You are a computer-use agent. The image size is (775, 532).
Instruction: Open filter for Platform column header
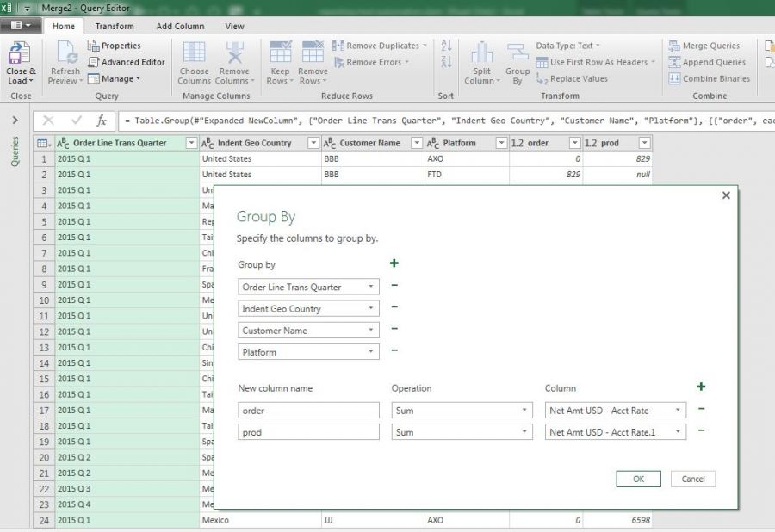501,143
